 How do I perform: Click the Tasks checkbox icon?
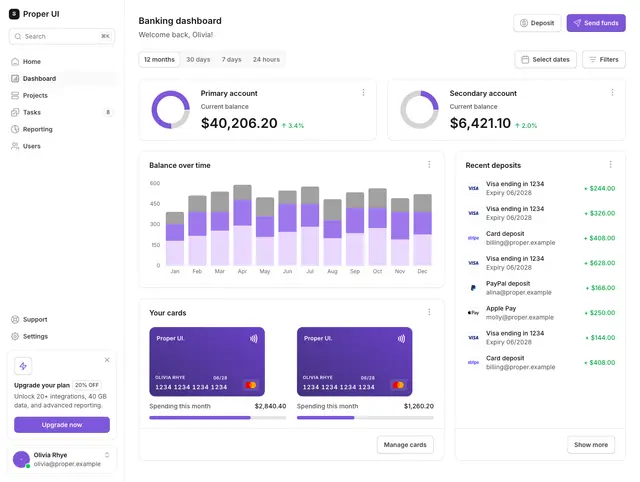(15, 112)
